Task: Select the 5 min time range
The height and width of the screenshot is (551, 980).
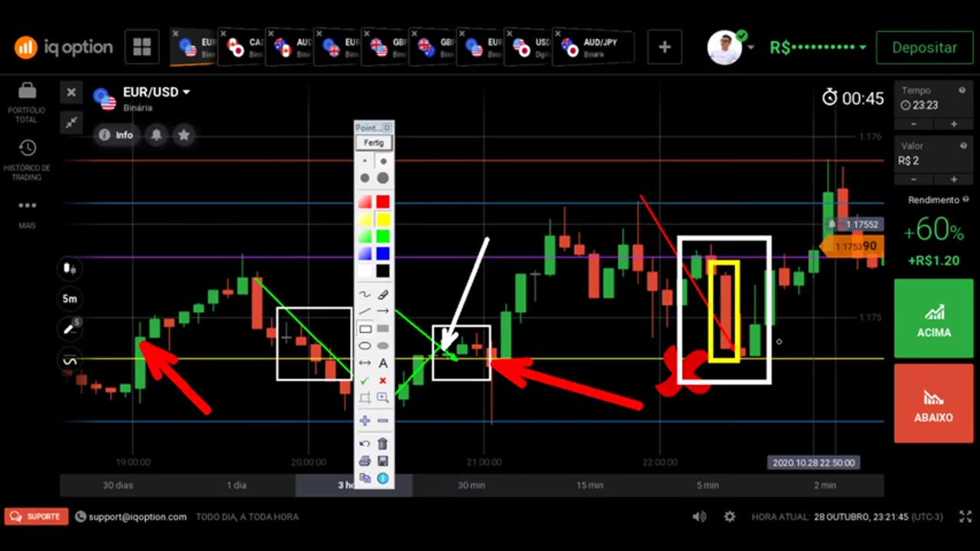Action: coord(707,485)
